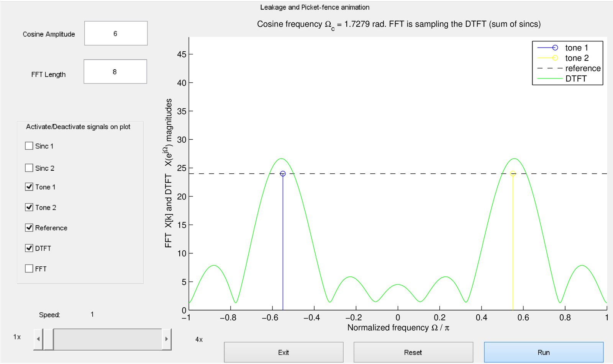Disable the DTFT signal checkbox
613x364 pixels.
(29, 248)
